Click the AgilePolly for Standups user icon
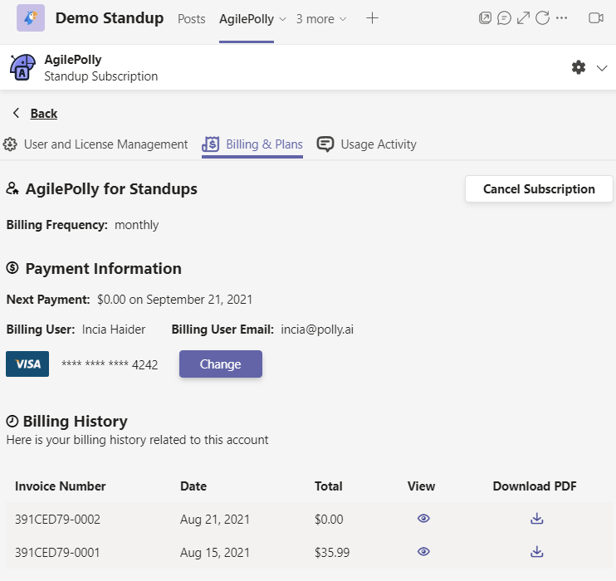This screenshot has height=581, width=616. pos(12,189)
